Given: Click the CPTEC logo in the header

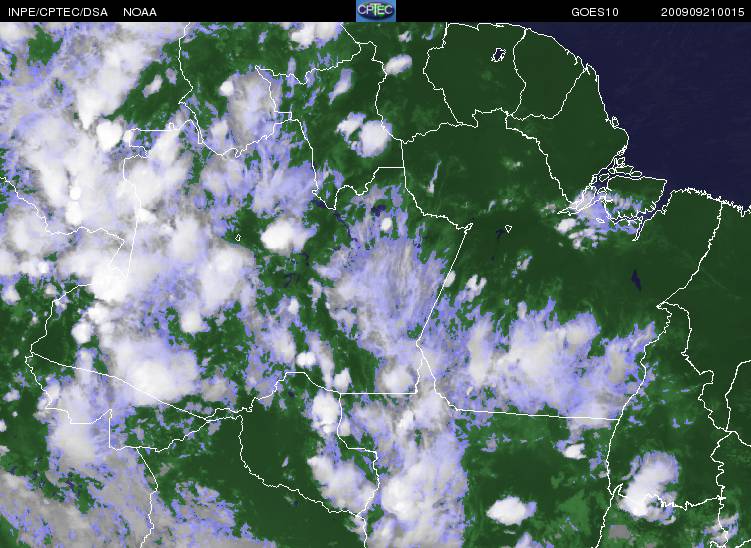Looking at the screenshot, I should 375,11.
